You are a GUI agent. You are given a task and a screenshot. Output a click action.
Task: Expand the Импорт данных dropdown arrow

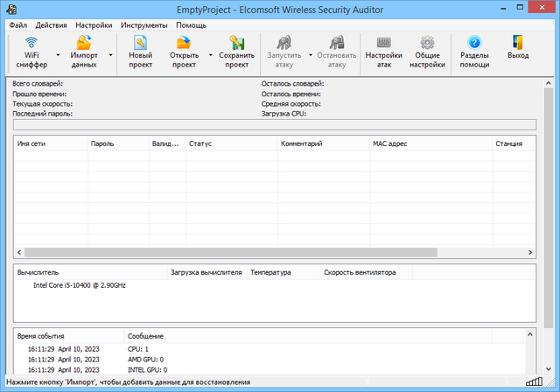coord(110,53)
